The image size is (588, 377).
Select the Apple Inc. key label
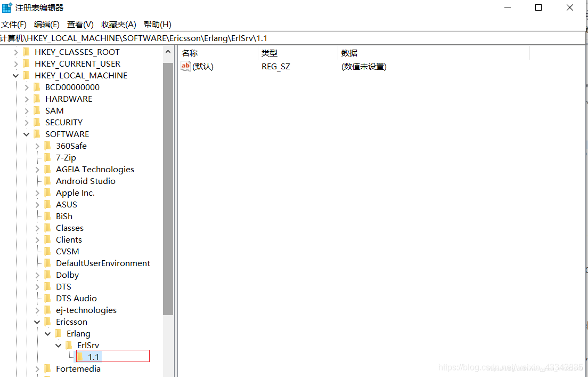75,192
